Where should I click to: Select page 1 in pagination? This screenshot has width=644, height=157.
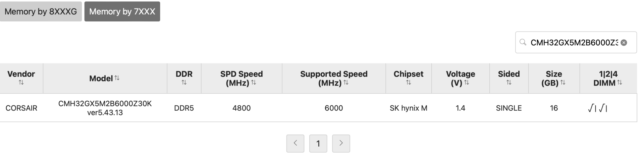click(x=318, y=144)
